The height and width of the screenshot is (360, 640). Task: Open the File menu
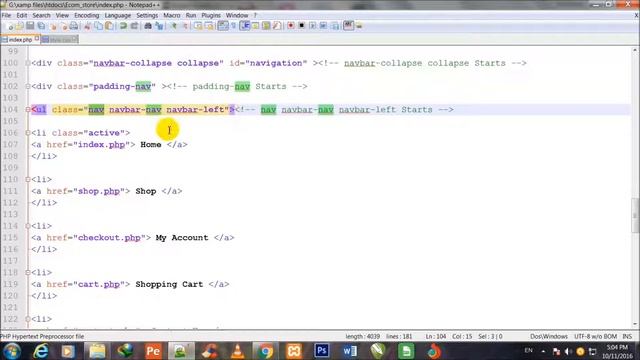[7, 16]
